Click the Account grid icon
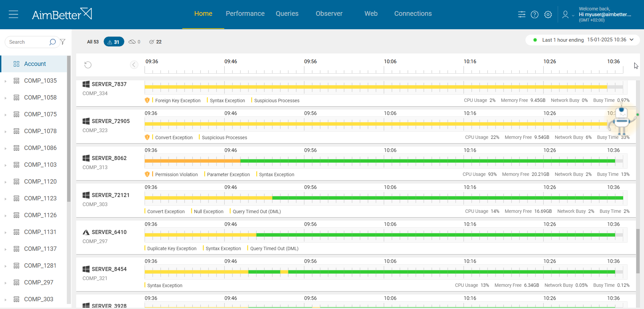Viewport: 644px width, 309px height. (x=16, y=64)
